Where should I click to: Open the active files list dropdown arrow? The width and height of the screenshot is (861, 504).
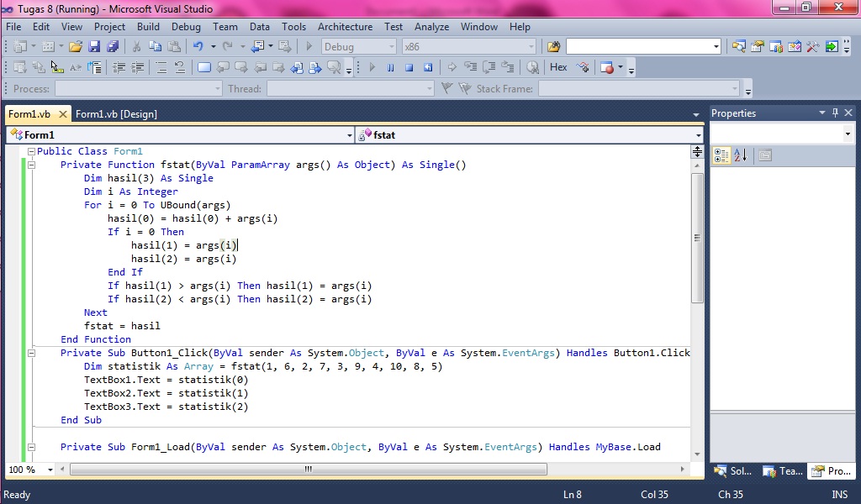(x=695, y=114)
